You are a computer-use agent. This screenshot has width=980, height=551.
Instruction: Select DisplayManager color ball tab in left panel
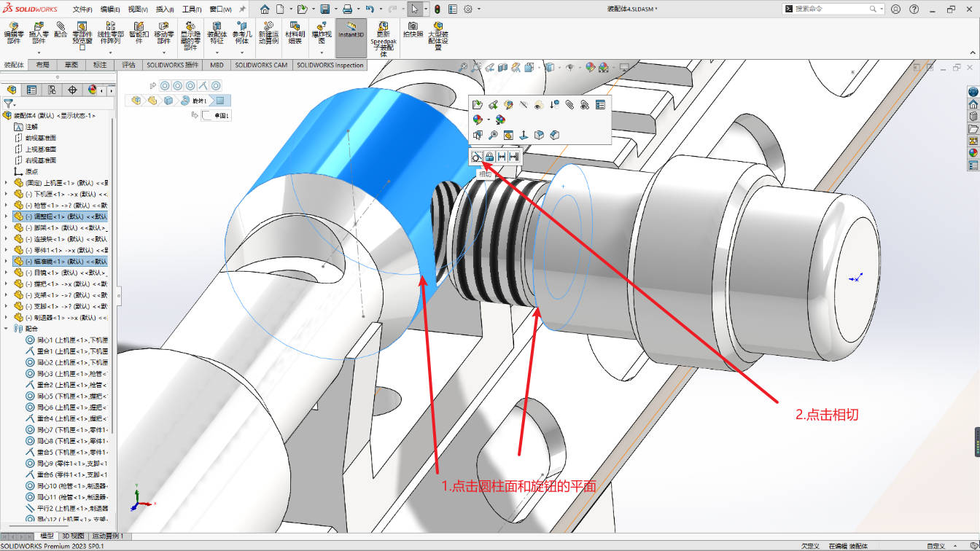coord(92,90)
